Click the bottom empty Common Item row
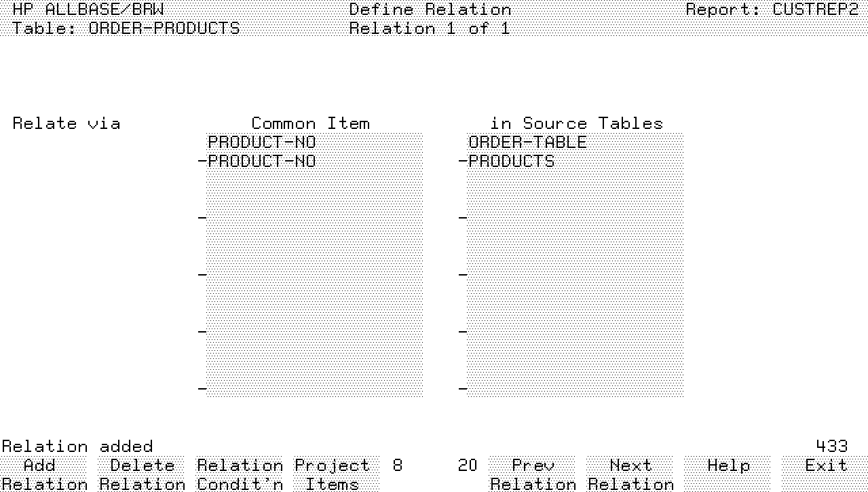The height and width of the screenshot is (492, 868). click(x=314, y=388)
